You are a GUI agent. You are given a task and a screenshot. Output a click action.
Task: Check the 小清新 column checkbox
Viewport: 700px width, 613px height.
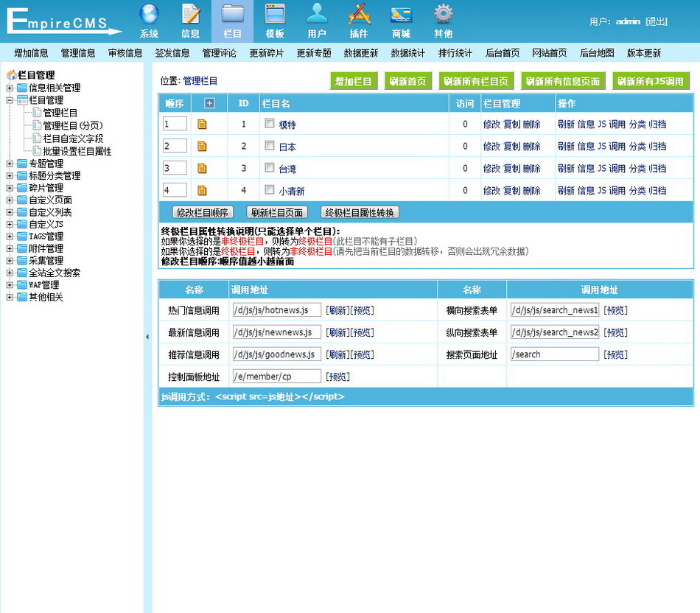point(270,190)
